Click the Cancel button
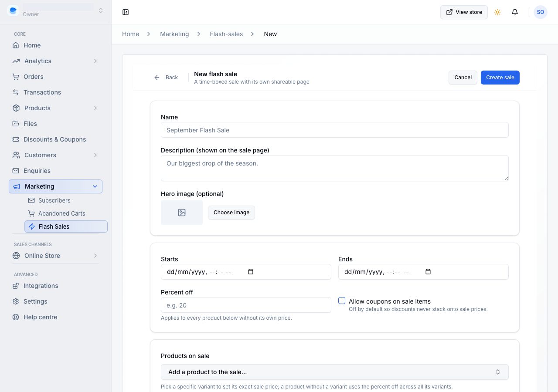This screenshot has width=558, height=392. click(x=463, y=78)
